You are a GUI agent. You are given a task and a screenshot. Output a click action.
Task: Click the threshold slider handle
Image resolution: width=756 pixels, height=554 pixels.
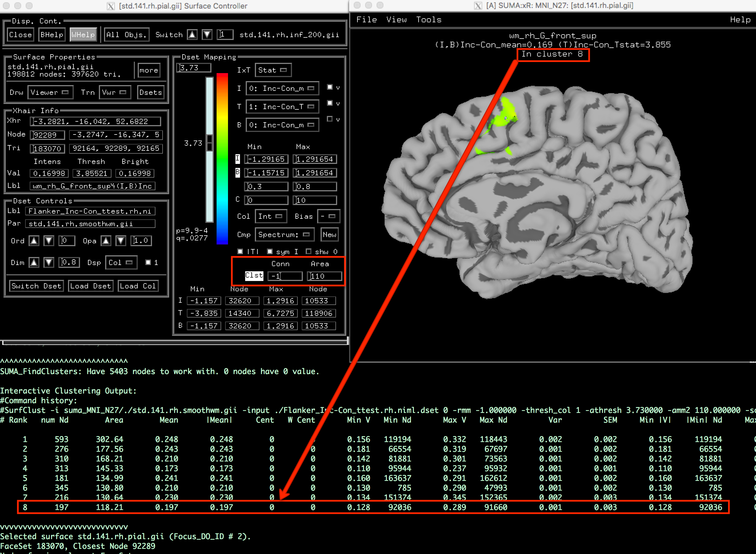(x=209, y=143)
